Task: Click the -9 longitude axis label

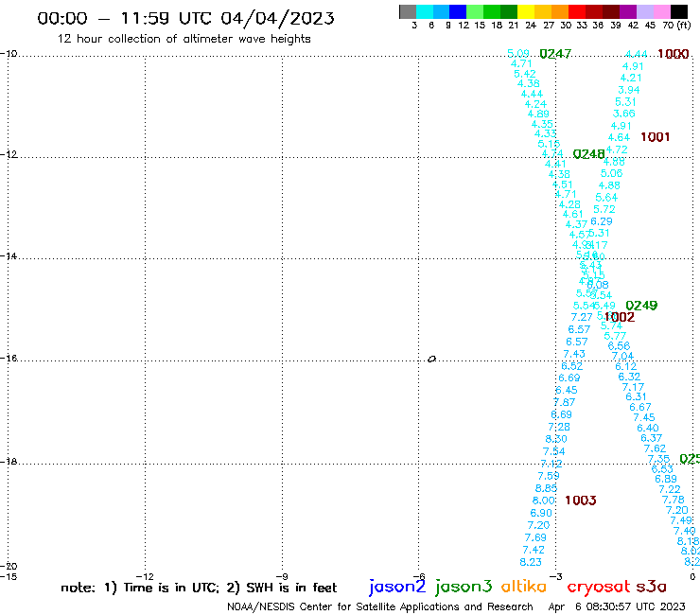Action: [x=282, y=576]
